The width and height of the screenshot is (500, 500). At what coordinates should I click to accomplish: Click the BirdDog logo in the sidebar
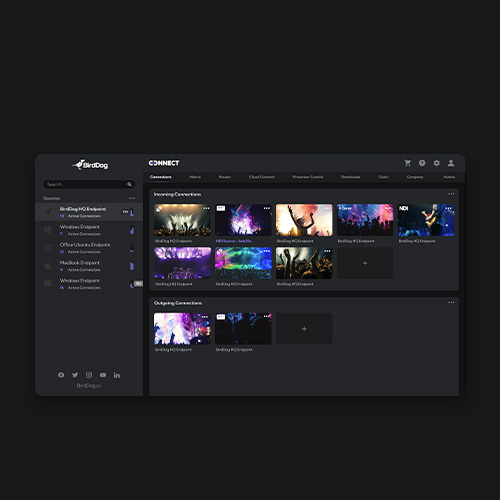(90, 164)
